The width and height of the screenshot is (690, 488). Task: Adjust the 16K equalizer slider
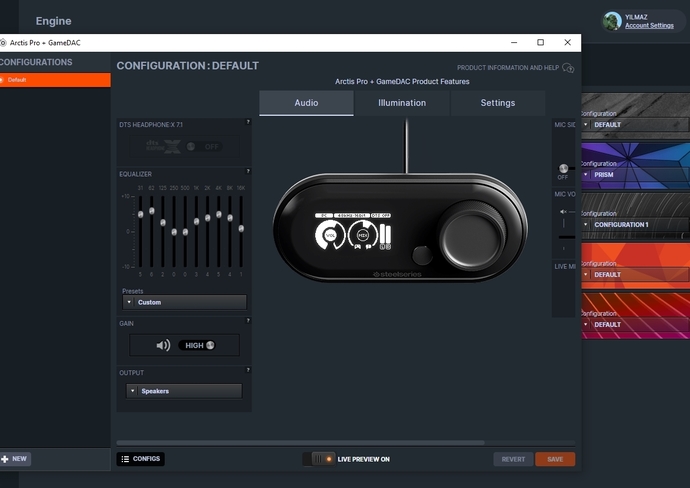click(x=241, y=228)
